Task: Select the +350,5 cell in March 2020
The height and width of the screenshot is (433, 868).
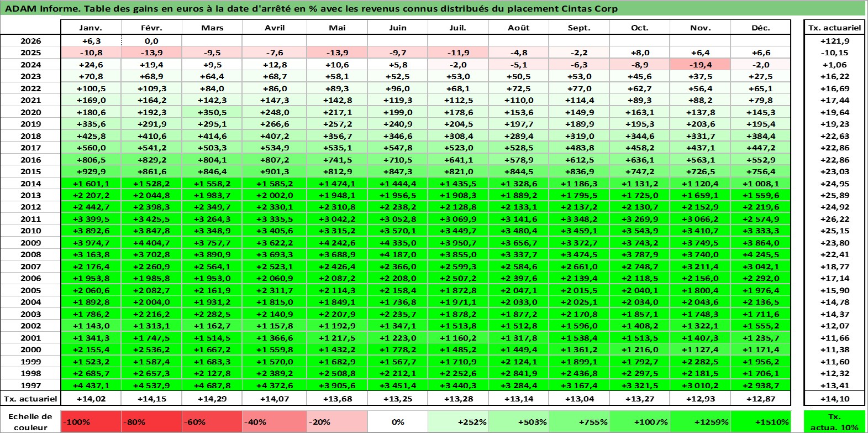Action: point(212,112)
